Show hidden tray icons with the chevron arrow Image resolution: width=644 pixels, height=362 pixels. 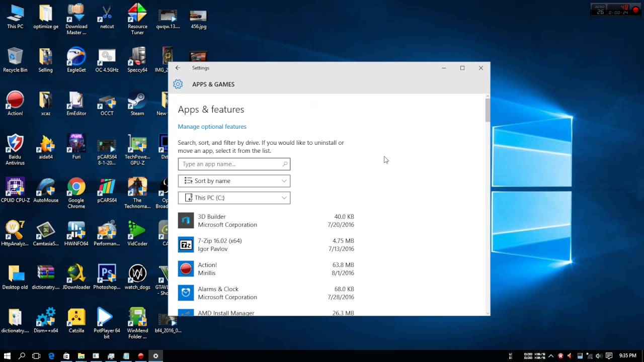point(551,356)
